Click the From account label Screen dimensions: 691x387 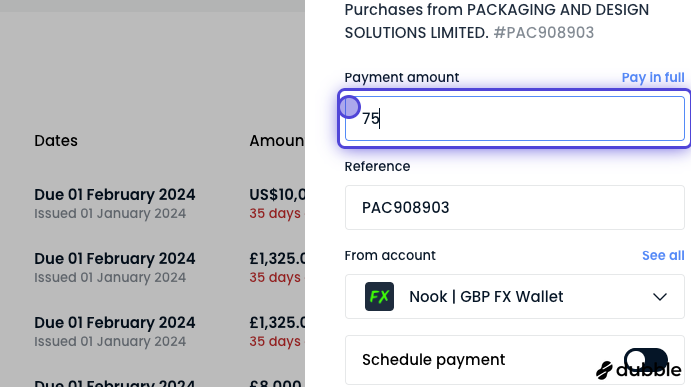coord(390,256)
